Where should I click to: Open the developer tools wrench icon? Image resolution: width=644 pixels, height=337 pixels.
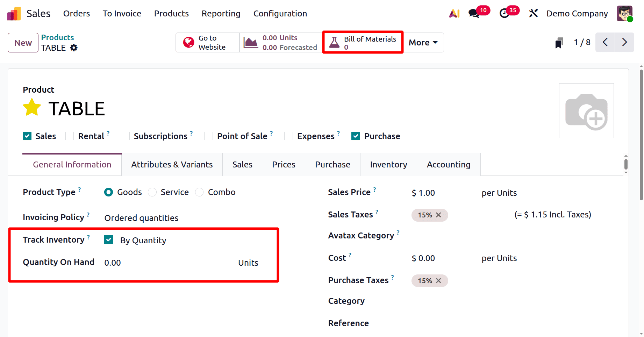[x=534, y=13]
